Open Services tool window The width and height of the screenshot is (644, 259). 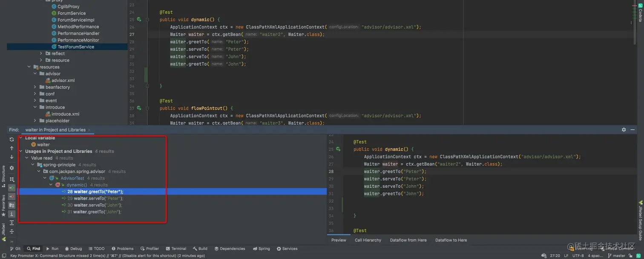(287, 249)
